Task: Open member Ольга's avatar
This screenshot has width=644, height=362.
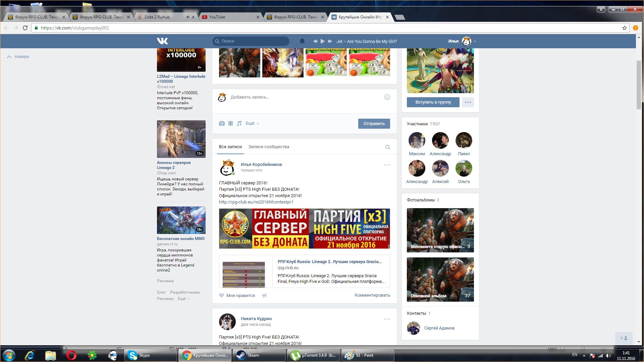Action: [x=464, y=168]
